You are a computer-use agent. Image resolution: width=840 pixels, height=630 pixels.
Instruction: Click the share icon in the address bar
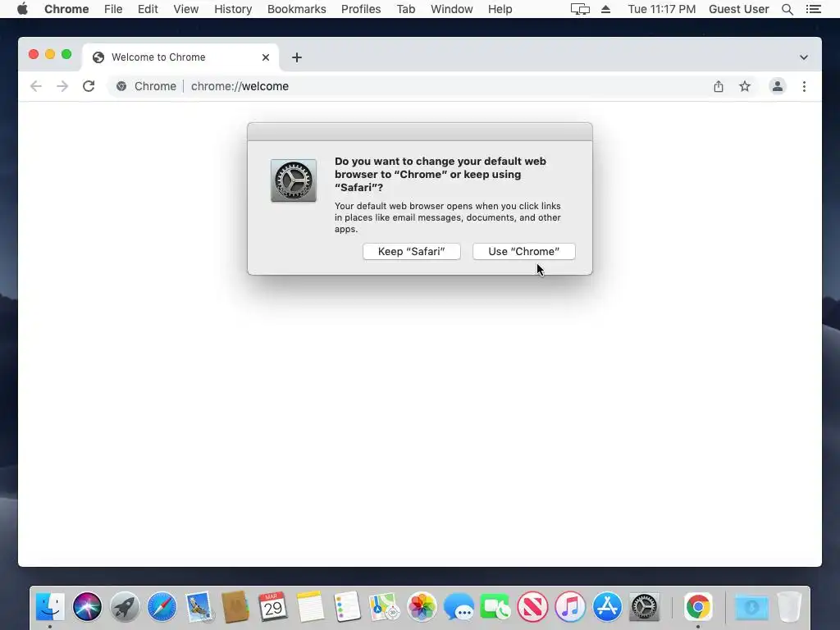pos(719,86)
